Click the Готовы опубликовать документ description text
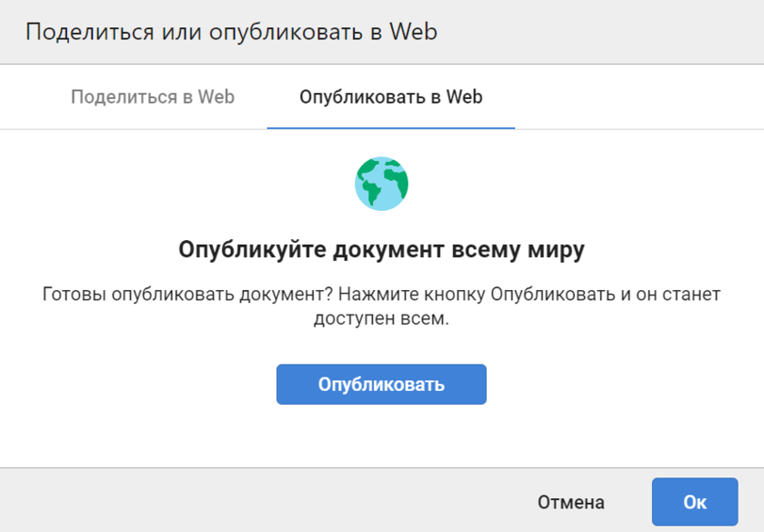 [x=381, y=296]
